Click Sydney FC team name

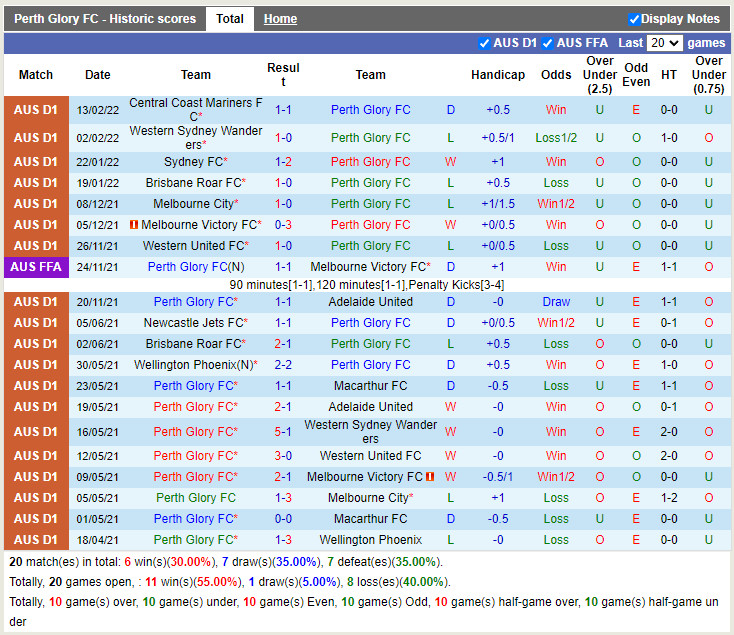[193, 162]
